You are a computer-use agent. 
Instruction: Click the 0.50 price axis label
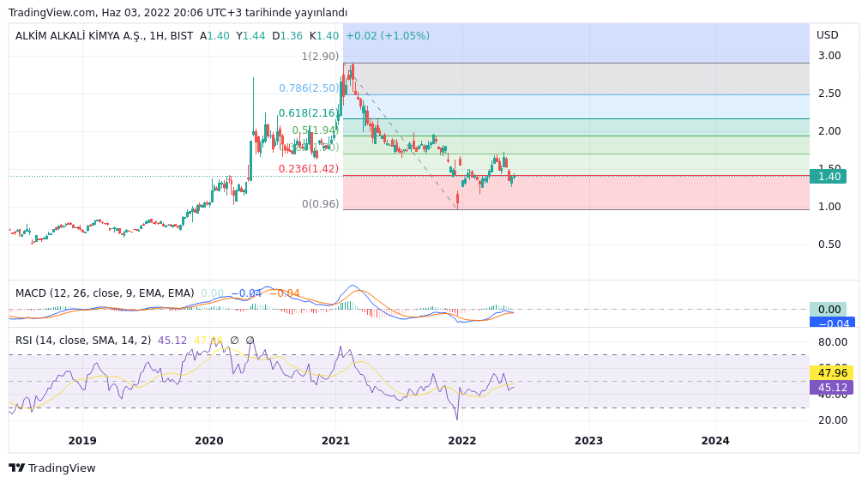829,245
